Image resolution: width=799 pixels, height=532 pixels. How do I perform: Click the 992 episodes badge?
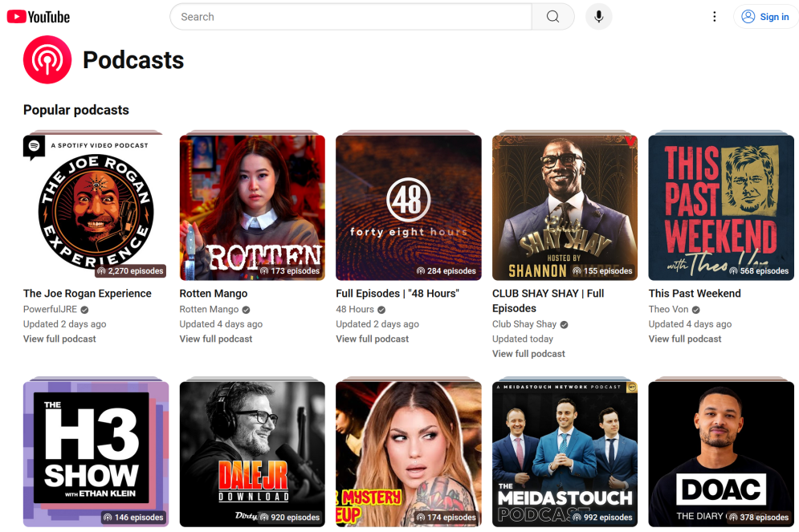603,518
